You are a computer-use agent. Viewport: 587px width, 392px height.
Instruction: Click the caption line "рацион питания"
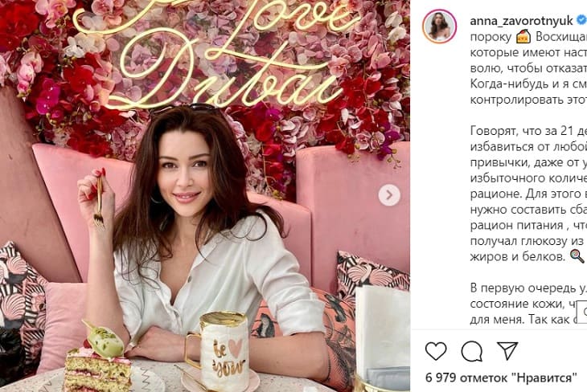point(528,225)
